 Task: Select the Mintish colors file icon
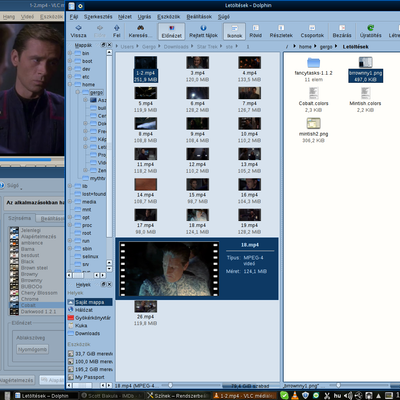coord(365,93)
